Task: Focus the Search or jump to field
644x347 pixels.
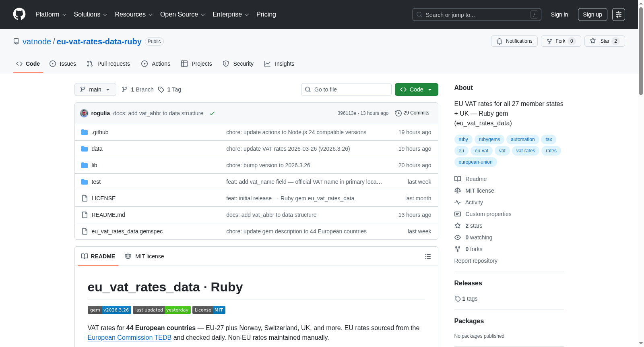Action: click(477, 15)
